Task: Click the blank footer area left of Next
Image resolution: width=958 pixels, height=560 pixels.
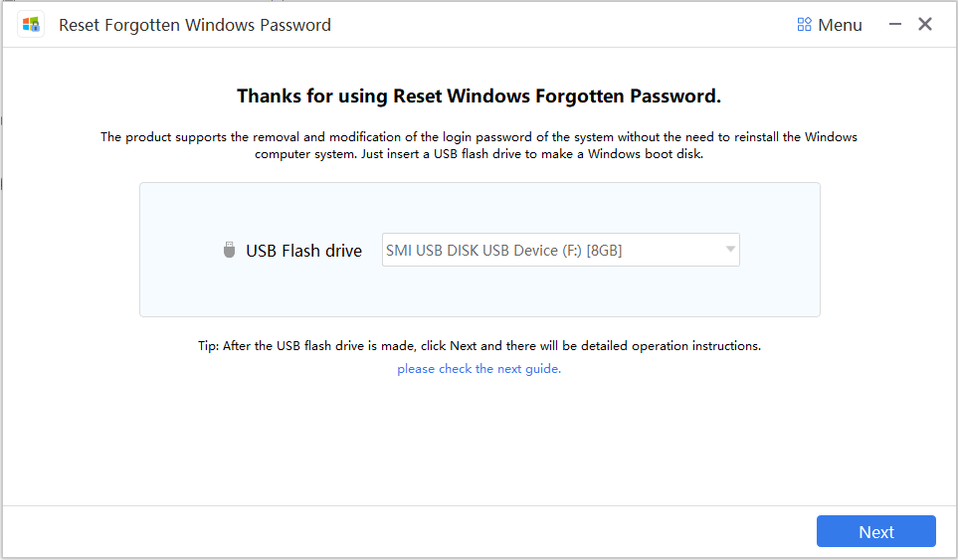Action: 398,532
